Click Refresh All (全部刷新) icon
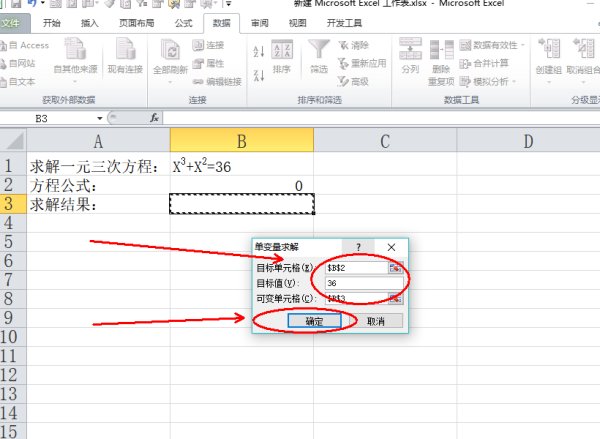Image resolution: width=600 pixels, height=439 pixels. coord(170,60)
